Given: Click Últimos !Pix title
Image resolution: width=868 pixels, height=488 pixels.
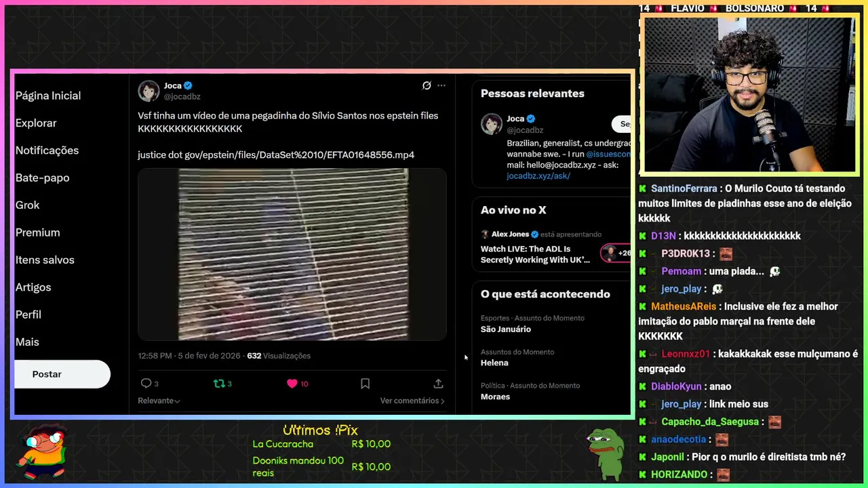Looking at the screenshot, I should (320, 430).
